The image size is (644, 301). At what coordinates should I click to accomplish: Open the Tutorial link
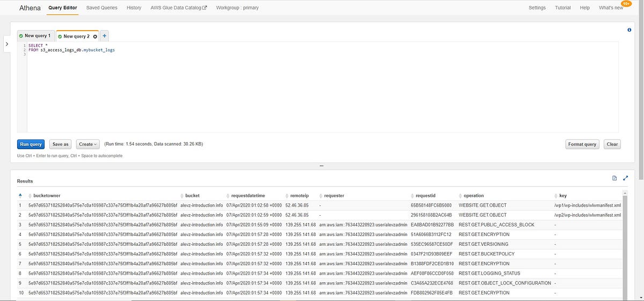pyautogui.click(x=563, y=8)
